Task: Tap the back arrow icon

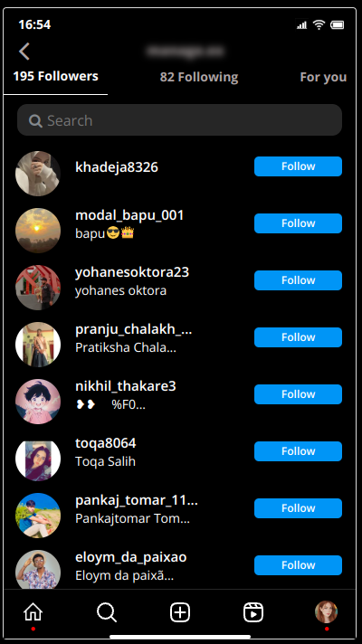Action: (24, 52)
